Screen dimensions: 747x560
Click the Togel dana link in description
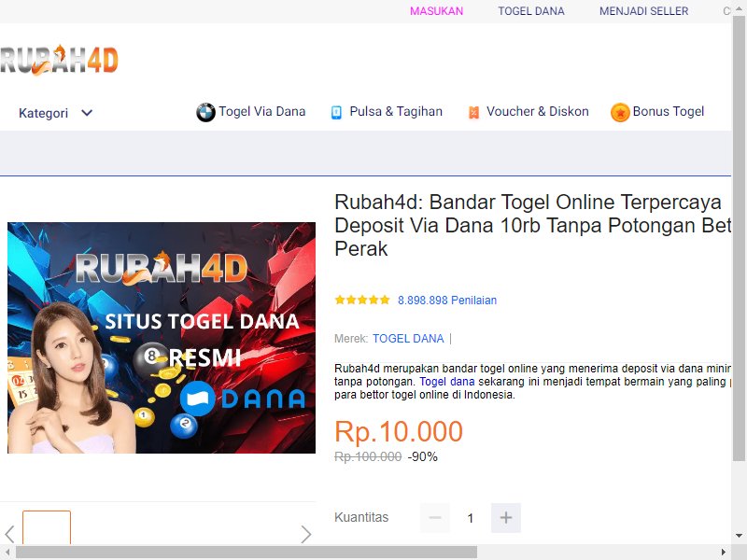tap(447, 382)
